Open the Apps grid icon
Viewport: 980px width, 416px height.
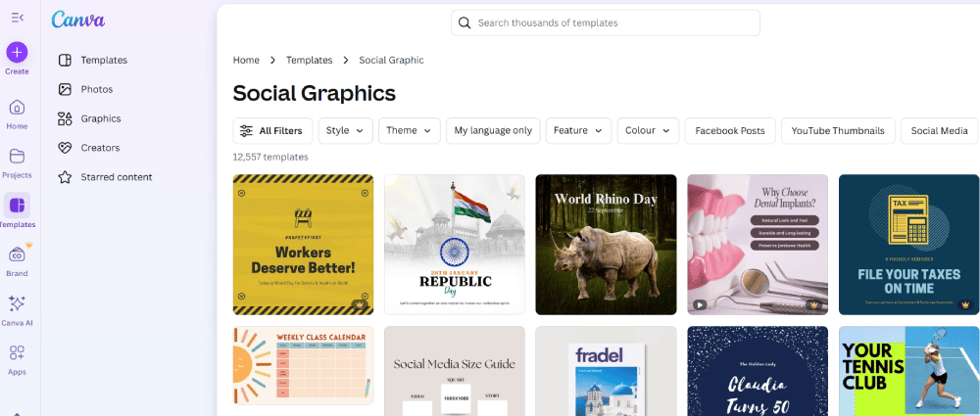pos(17,353)
